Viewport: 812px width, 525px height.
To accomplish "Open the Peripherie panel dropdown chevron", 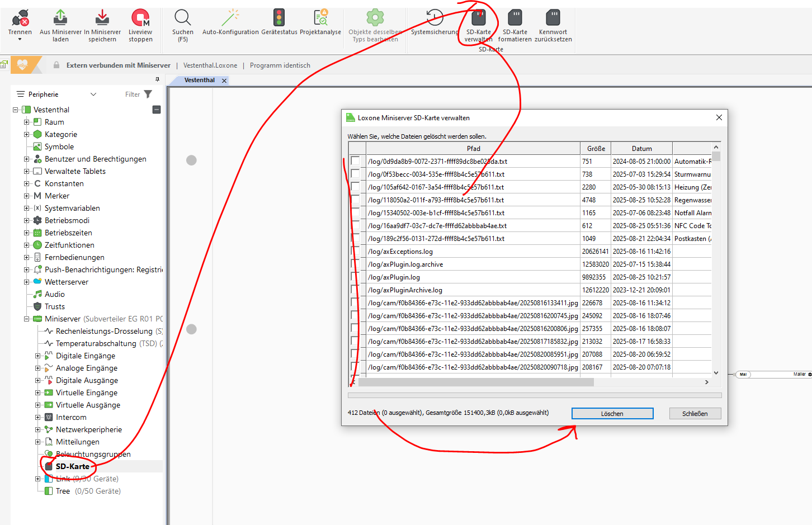I will click(x=93, y=94).
